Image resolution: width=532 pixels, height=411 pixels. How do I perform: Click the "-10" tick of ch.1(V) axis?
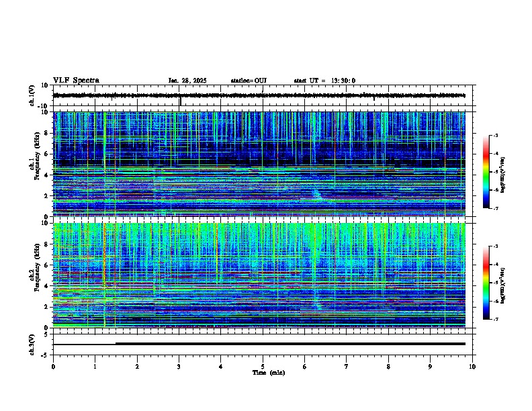point(44,106)
